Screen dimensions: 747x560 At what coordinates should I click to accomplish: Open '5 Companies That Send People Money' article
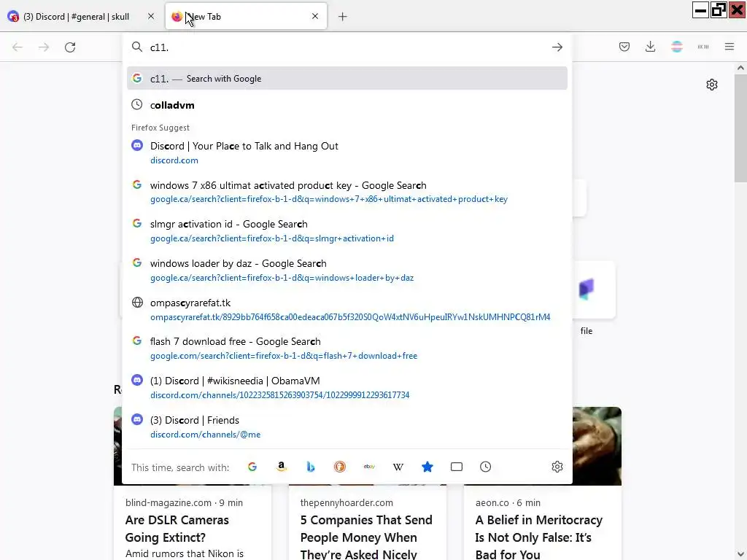[x=366, y=537]
